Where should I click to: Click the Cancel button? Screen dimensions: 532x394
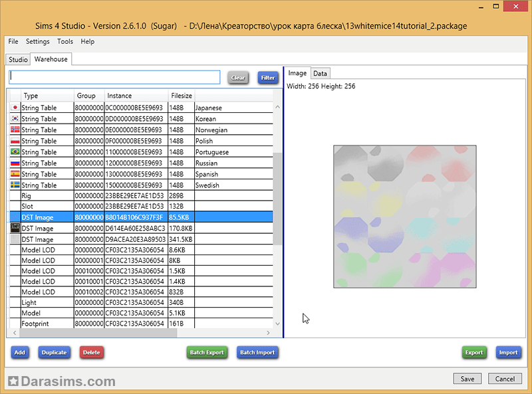(505, 379)
